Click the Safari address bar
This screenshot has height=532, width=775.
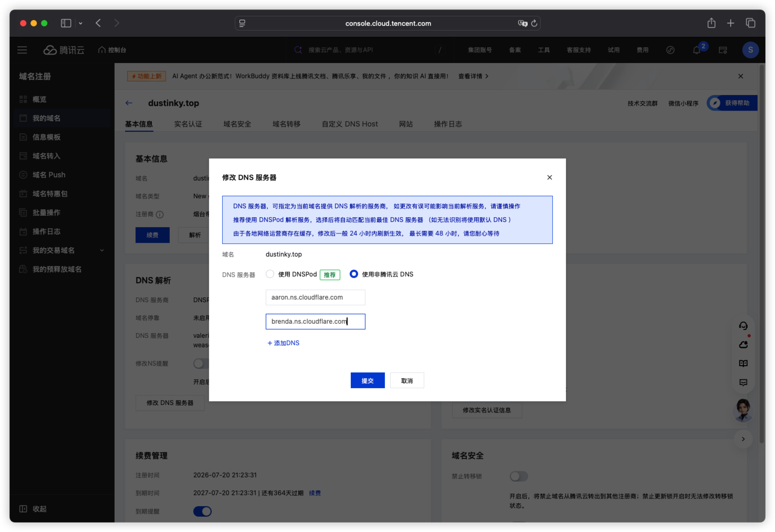387,23
